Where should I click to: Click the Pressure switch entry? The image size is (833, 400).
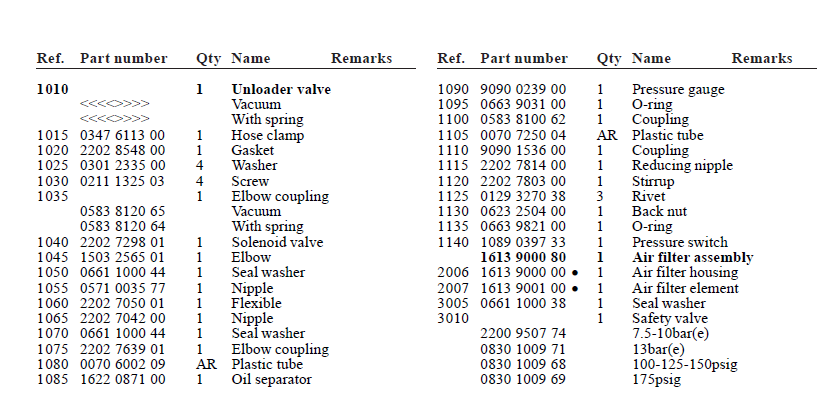[x=680, y=242]
